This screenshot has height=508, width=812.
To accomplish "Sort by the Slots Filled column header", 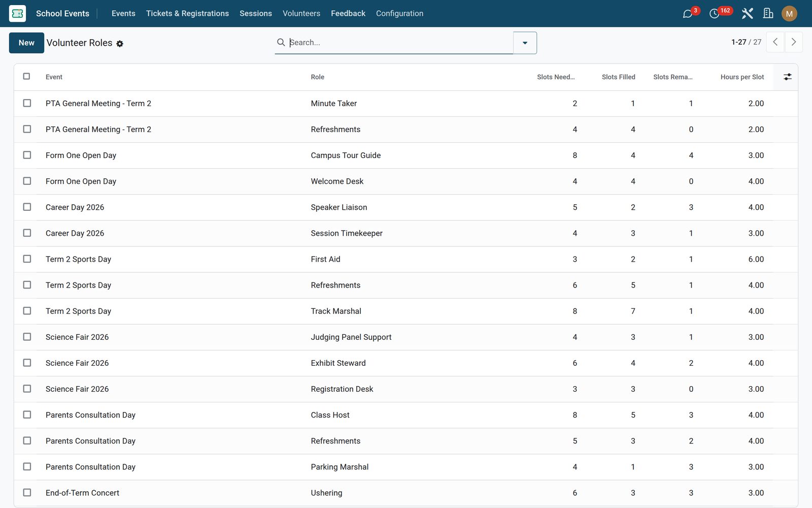I will tap(618, 77).
